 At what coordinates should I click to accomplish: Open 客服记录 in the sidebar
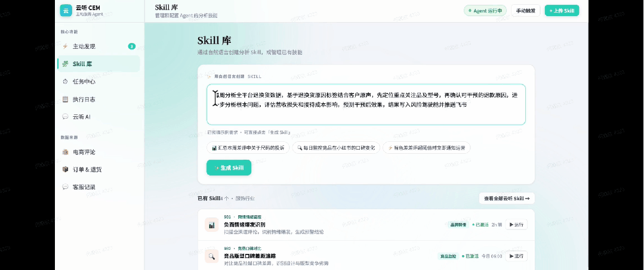(84, 187)
